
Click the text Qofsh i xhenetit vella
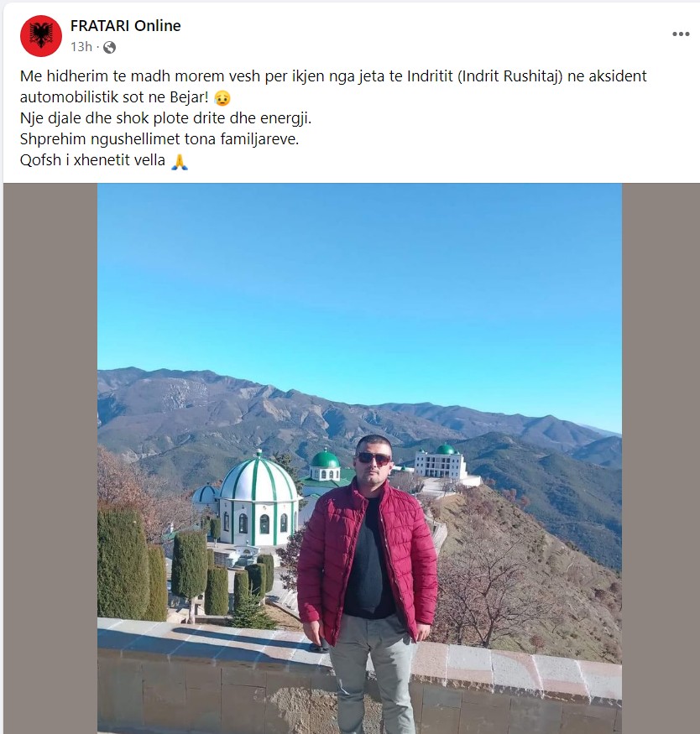tap(92, 160)
